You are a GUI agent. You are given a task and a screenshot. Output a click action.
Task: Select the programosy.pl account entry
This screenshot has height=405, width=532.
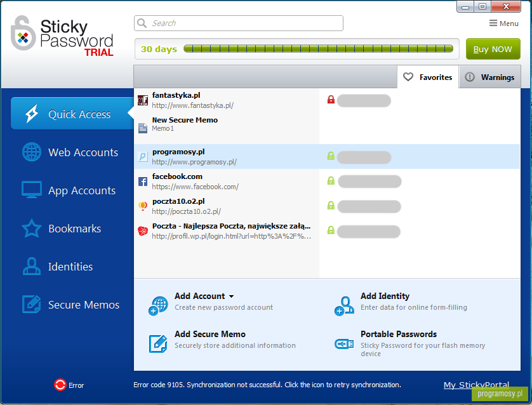click(x=327, y=156)
